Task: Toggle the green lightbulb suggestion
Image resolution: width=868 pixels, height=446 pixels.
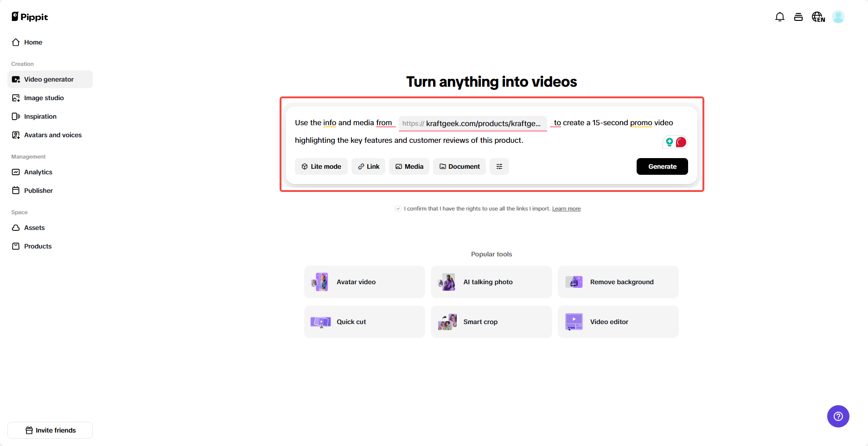Action: (670, 142)
